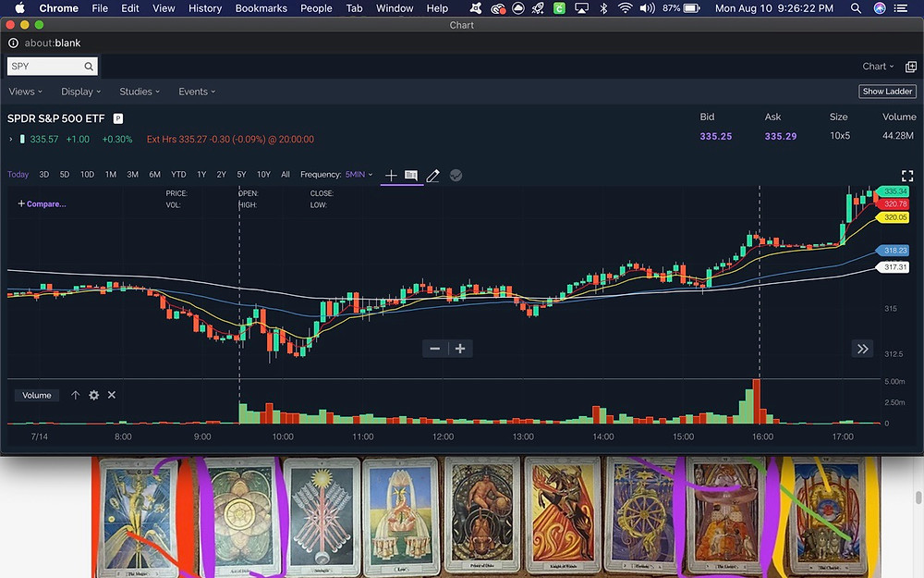Viewport: 924px width, 578px height.
Task: Open the Bookmarks menu
Action: (261, 8)
